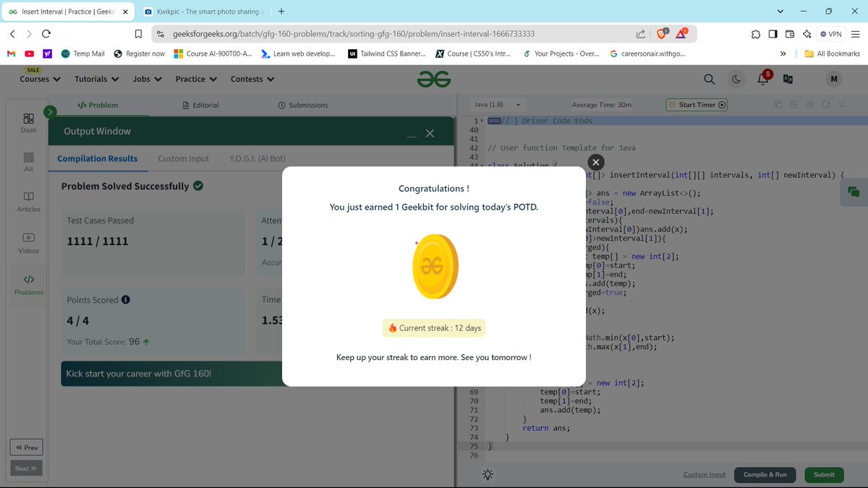
Task: Open the Brave Wallet icon
Action: coord(790,34)
